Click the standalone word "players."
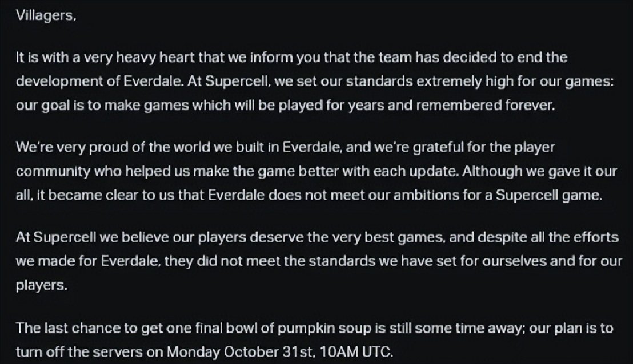The image size is (633, 364). tap(41, 286)
